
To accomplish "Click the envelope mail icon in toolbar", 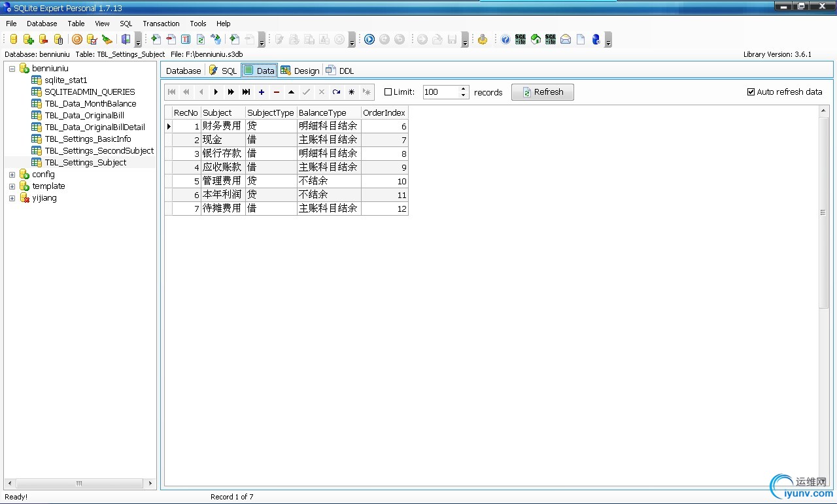I will coord(566,39).
